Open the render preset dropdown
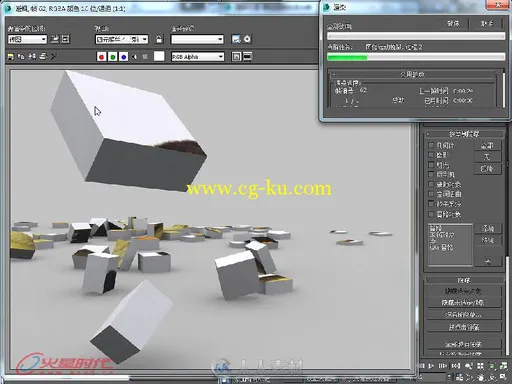Viewport: 512px width, 384px height. point(197,39)
